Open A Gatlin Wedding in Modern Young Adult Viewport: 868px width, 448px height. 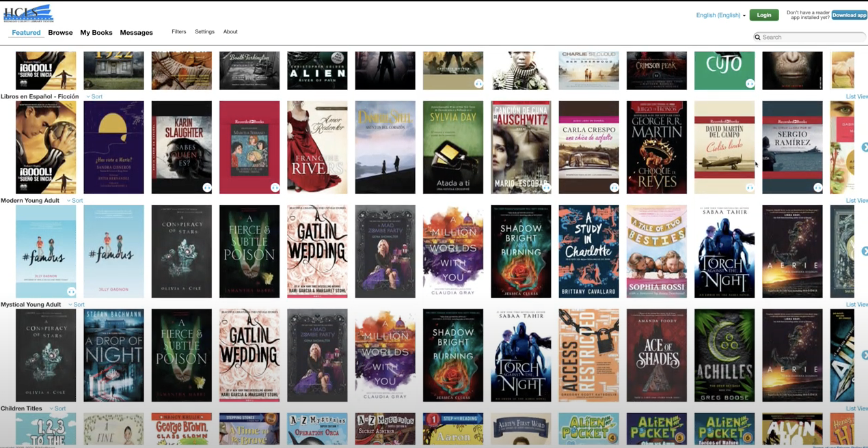317,251
